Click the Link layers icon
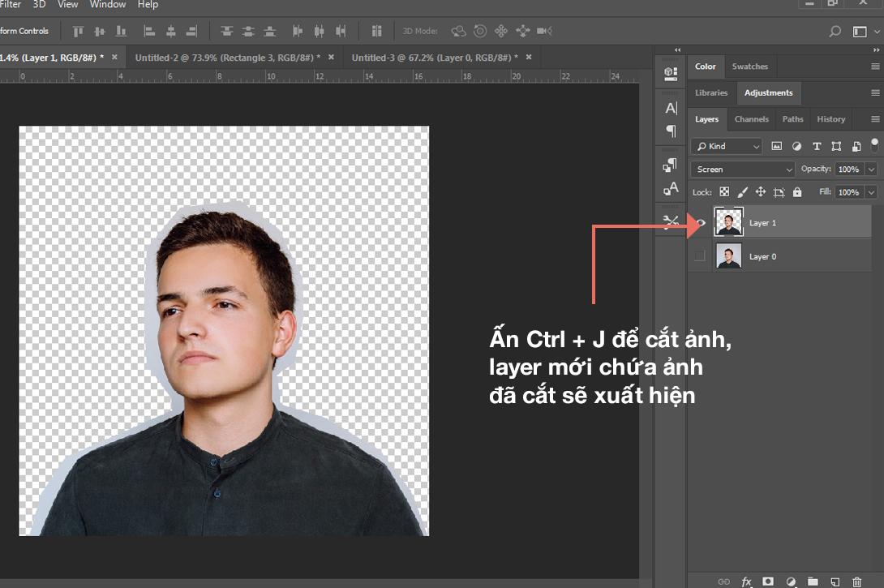Viewport: 884px width, 588px height. tap(724, 582)
